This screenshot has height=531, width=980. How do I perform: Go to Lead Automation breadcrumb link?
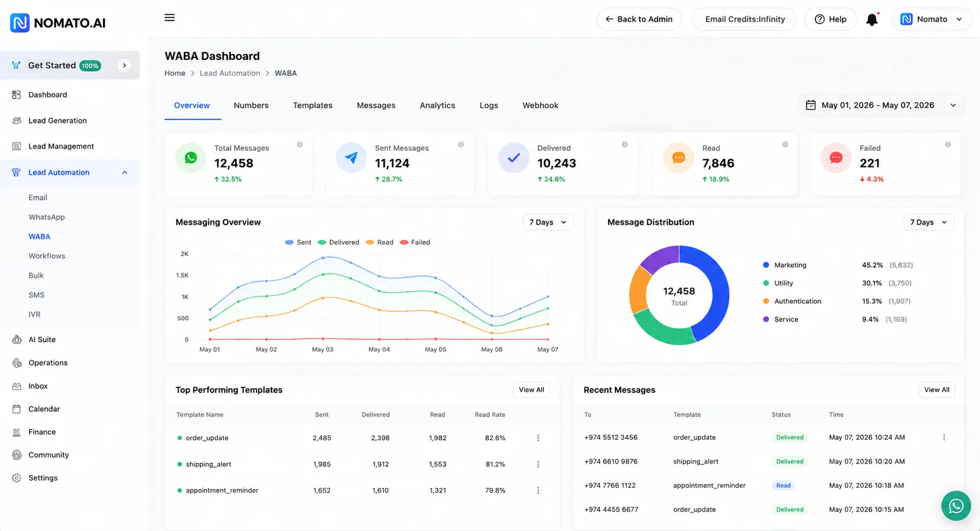click(230, 74)
